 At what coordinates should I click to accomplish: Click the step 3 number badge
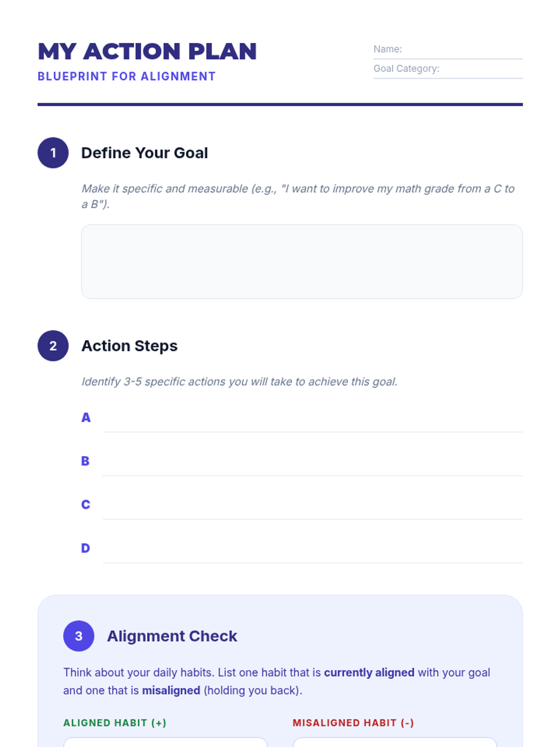tap(79, 636)
